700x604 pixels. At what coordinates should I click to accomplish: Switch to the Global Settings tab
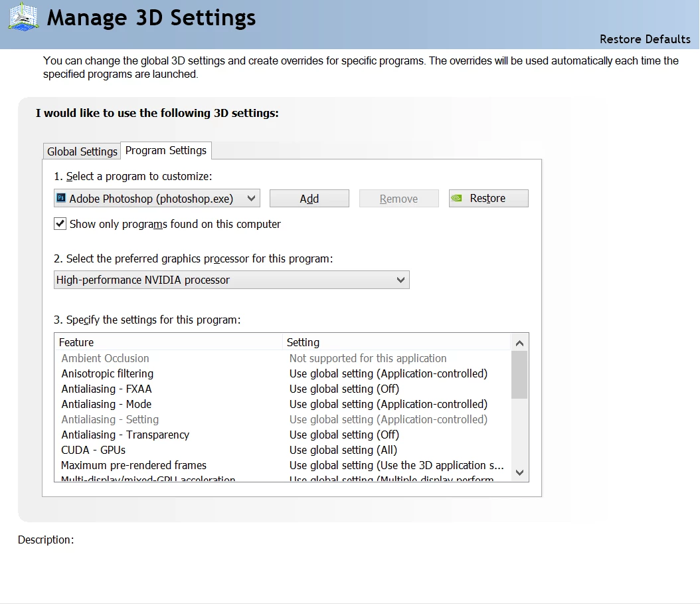pyautogui.click(x=82, y=151)
